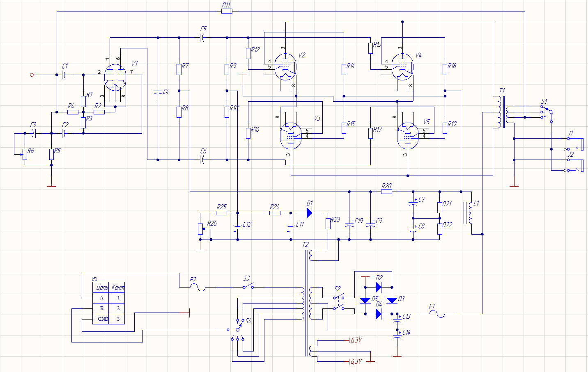588x372 pixels.
Task: Select the C6 coupling capacitor
Action: tap(202, 160)
